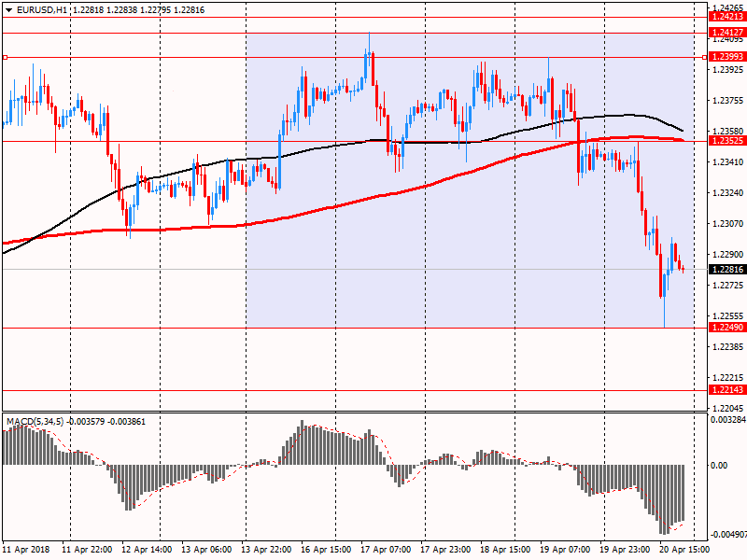The image size is (747, 560).
Task: Click the 13 Apr 22:00 time label
Action: pos(267,551)
